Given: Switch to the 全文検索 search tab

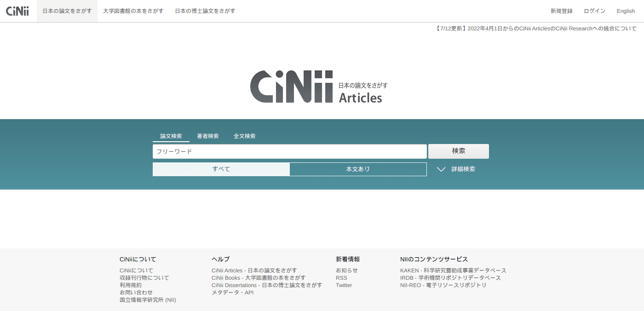Looking at the screenshot, I should [244, 136].
